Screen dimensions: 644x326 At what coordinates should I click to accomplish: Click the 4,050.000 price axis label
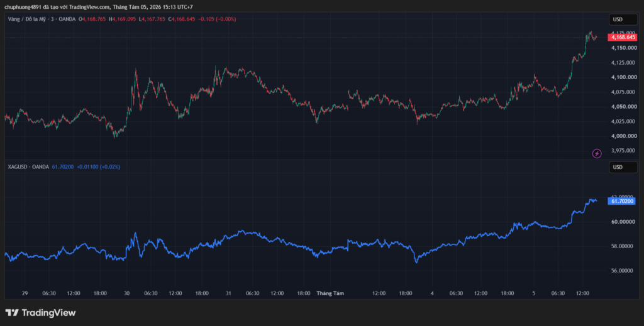click(x=624, y=107)
